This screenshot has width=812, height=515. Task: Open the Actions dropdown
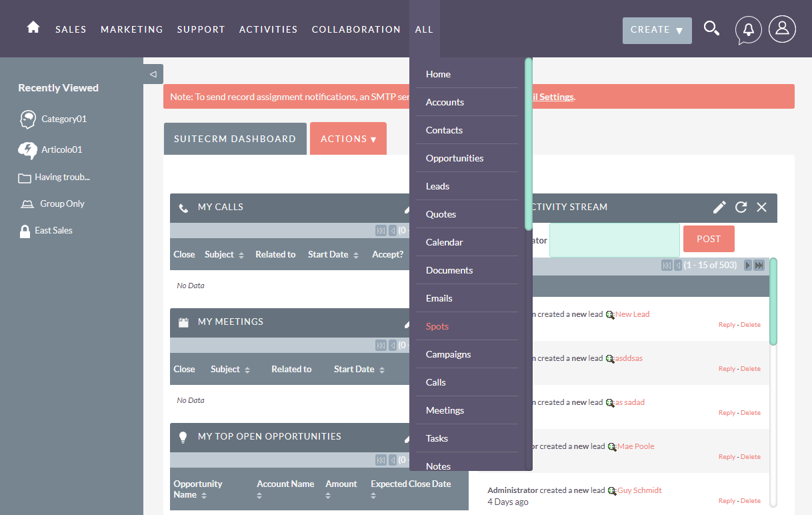348,139
